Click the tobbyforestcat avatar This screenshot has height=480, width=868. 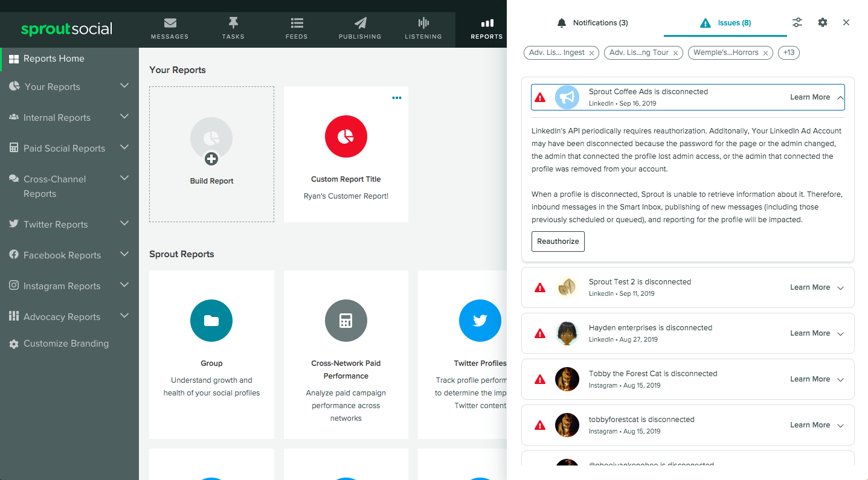(567, 425)
